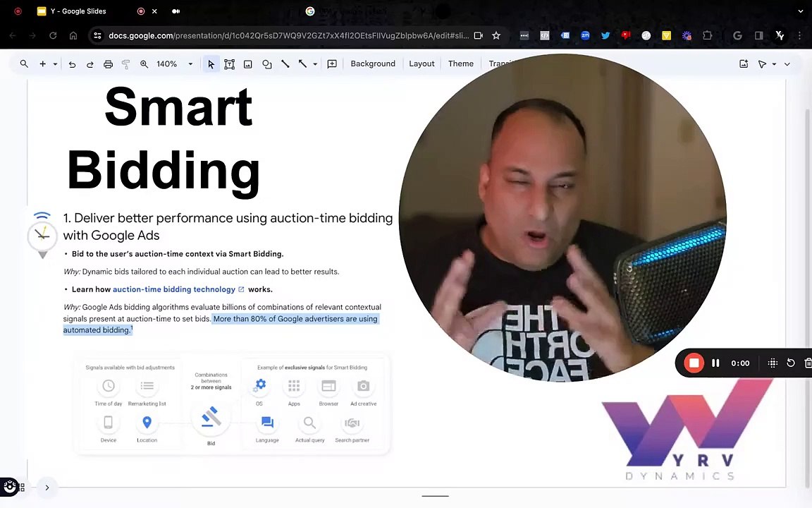Select the pointer mode icon at toolbar right

coord(762,64)
